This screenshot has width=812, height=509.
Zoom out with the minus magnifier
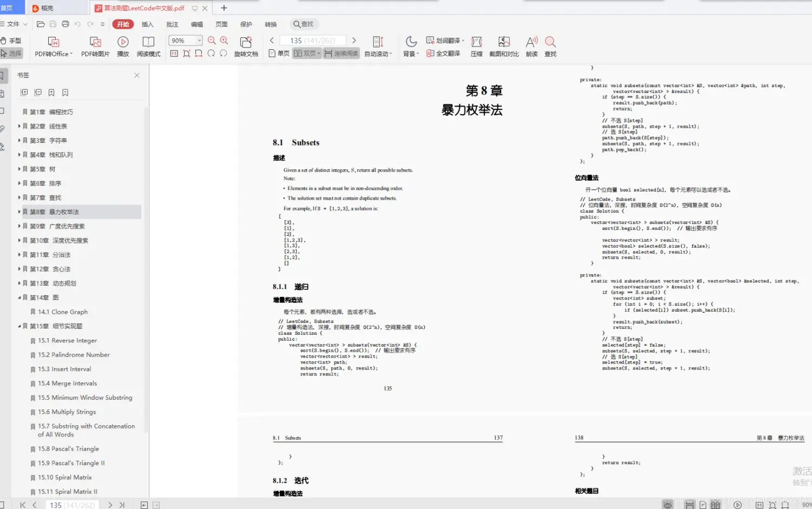click(x=212, y=41)
